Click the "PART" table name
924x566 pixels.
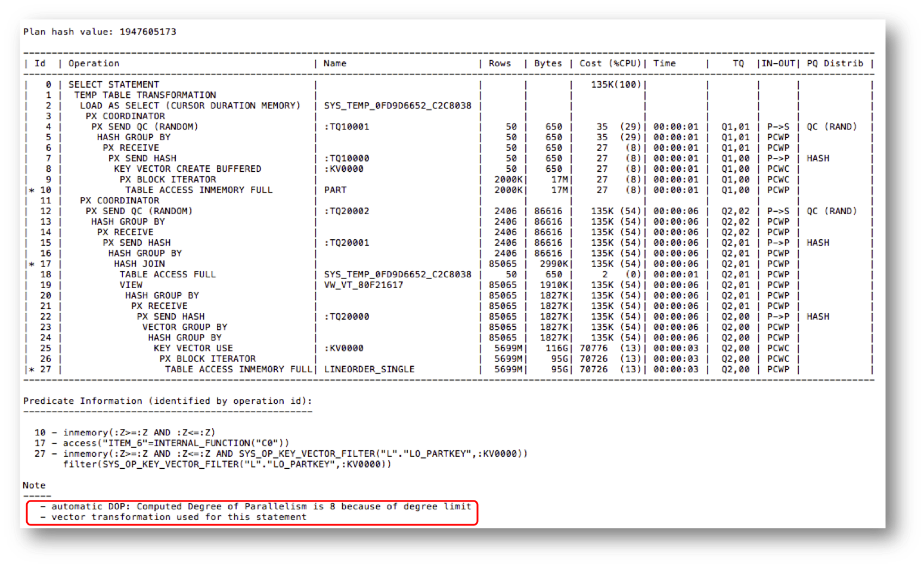pos(335,190)
